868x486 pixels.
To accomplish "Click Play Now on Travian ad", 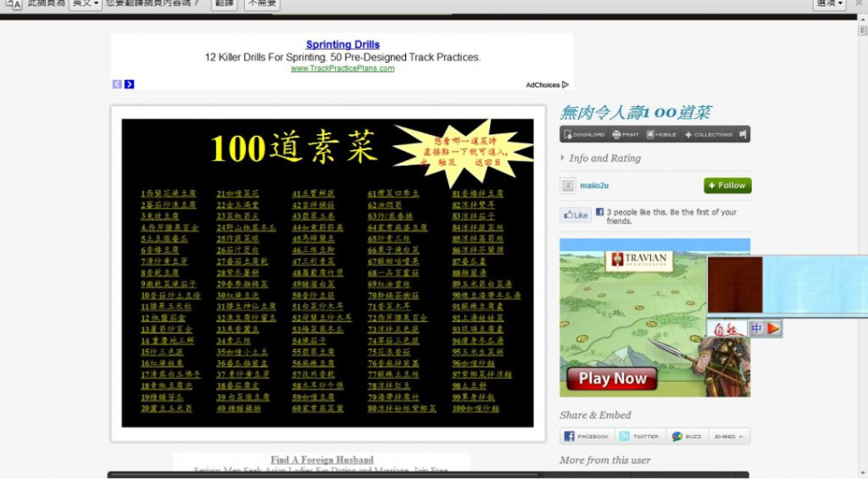I will click(612, 378).
